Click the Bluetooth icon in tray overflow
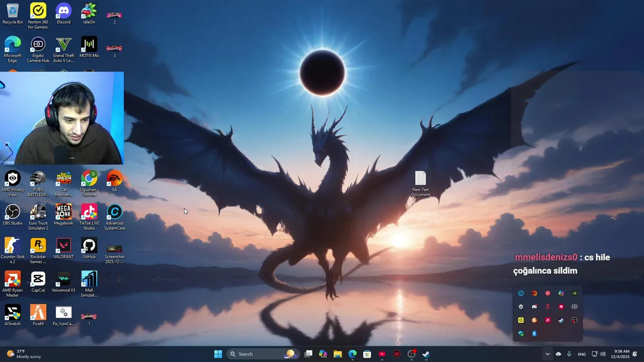644x362 pixels. click(x=534, y=333)
